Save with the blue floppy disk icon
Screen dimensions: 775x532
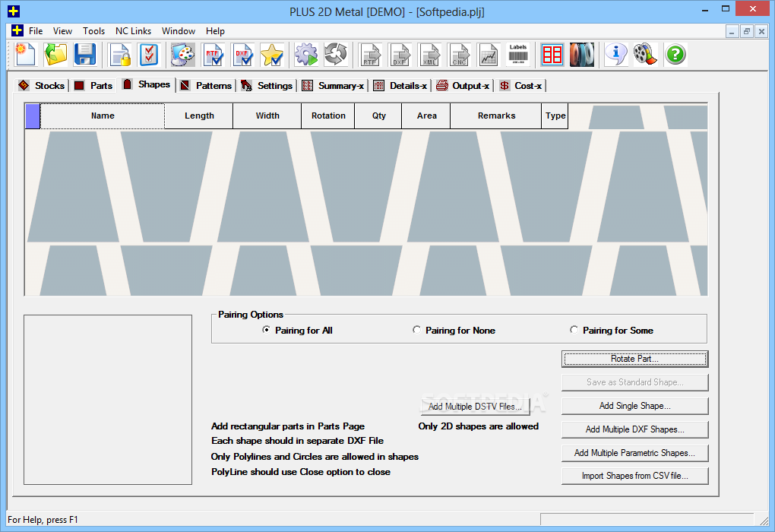tap(85, 55)
